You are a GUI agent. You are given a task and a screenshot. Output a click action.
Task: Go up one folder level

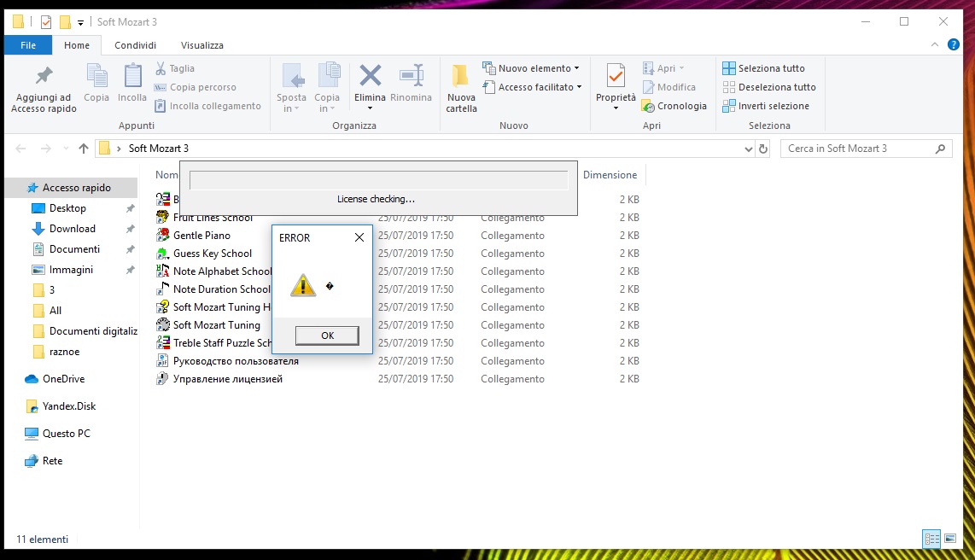coord(84,149)
